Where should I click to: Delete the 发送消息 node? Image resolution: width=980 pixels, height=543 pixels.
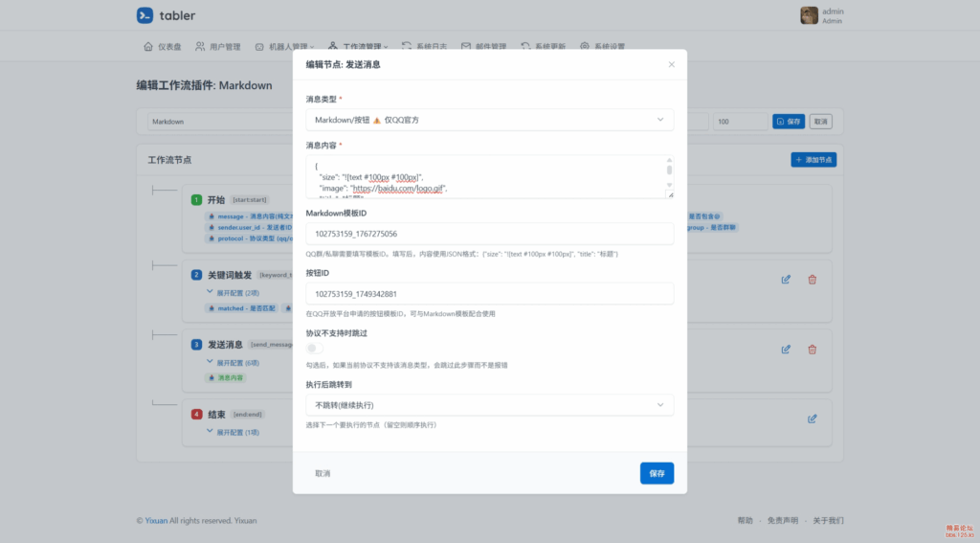pos(812,350)
